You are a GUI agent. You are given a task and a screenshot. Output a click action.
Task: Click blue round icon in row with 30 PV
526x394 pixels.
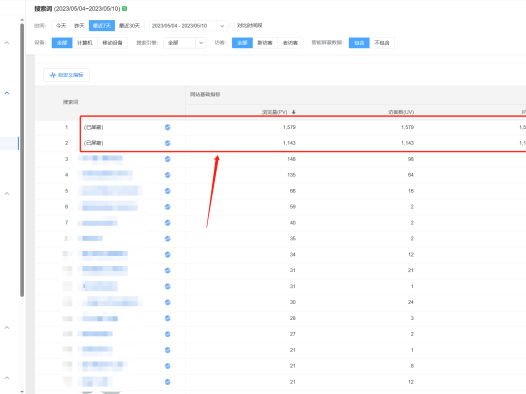(167, 302)
